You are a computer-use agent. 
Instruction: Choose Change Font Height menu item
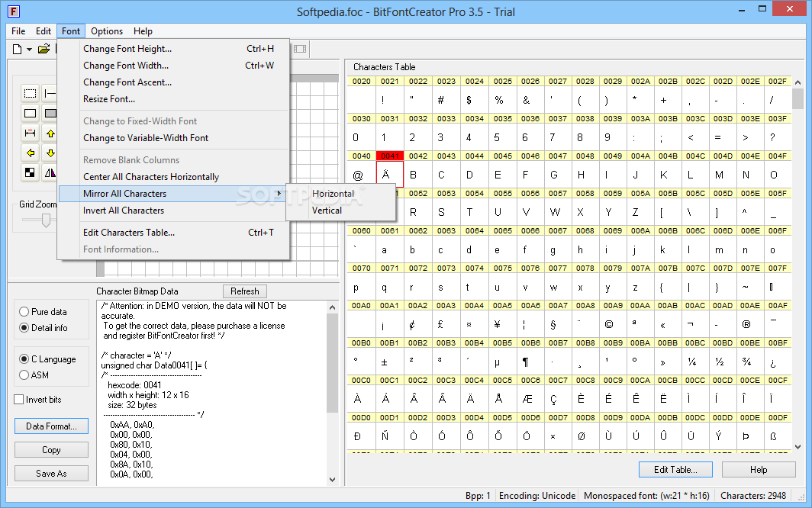[x=173, y=49]
